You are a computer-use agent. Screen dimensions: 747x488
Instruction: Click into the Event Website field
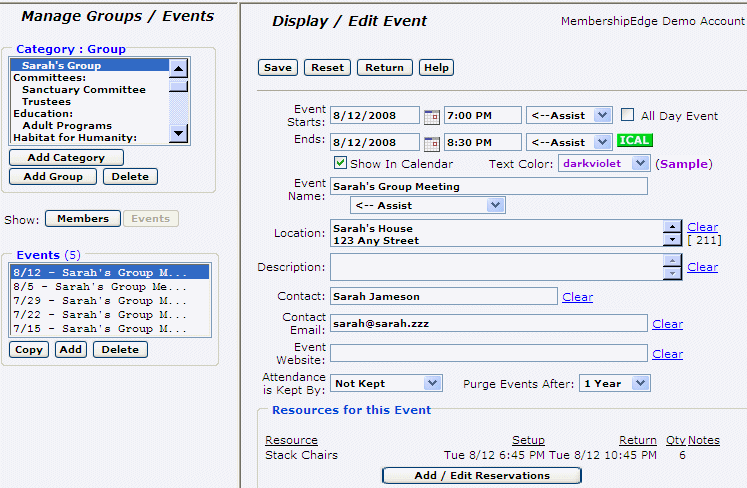488,353
